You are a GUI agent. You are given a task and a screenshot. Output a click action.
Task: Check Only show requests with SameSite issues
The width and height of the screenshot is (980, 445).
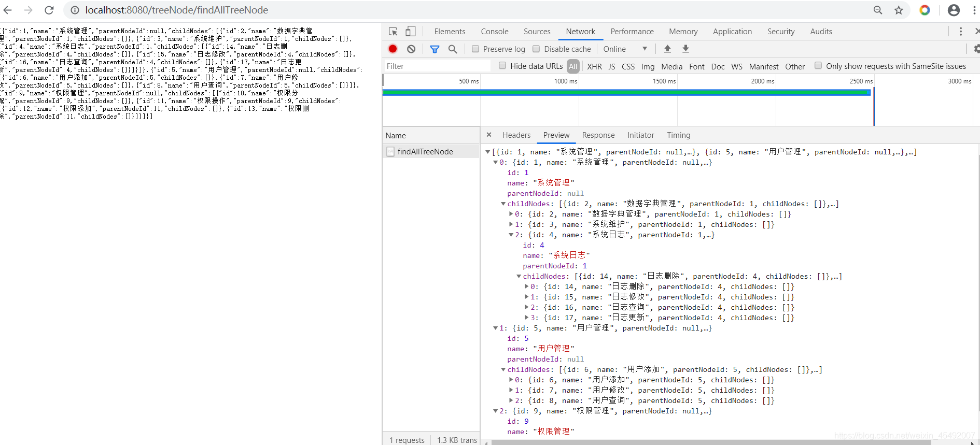[x=818, y=65]
